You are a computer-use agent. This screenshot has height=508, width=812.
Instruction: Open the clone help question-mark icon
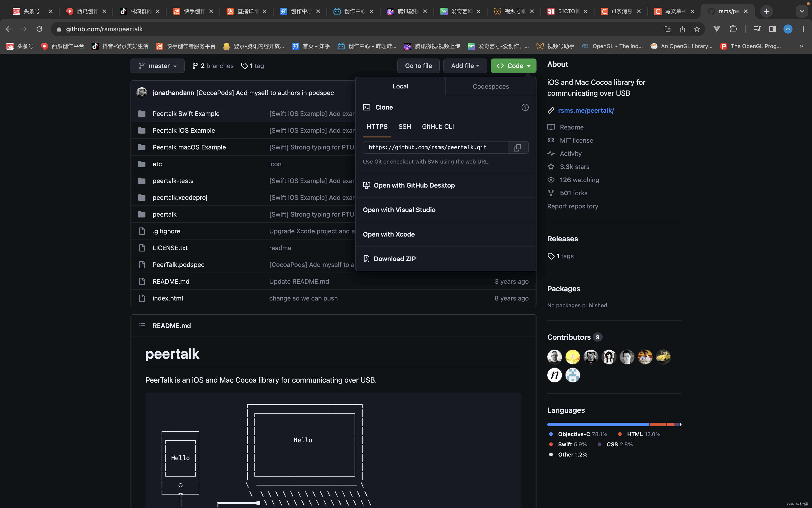point(525,107)
